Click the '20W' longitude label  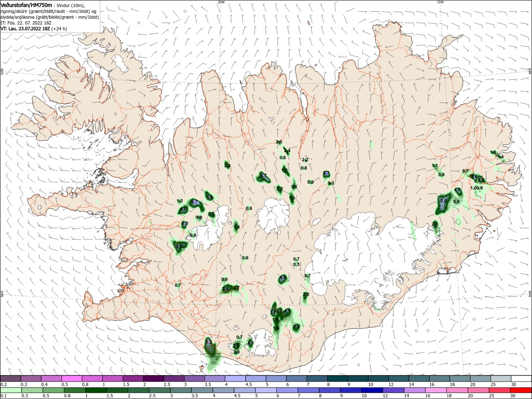221,2
